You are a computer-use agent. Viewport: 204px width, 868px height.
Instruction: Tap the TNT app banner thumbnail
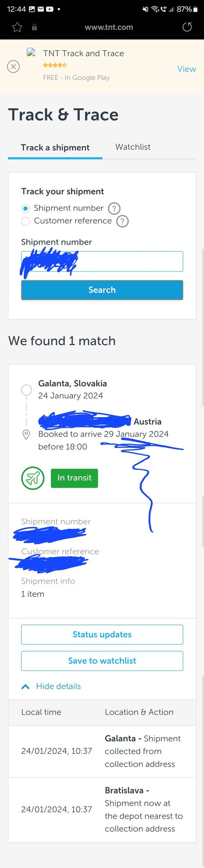coord(31,53)
